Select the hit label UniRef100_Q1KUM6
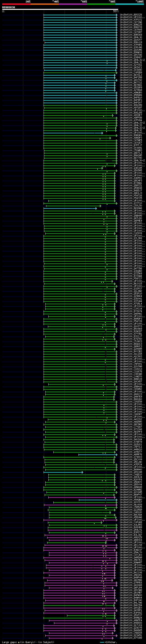Viewport: 146px width, 644px height. [x=131, y=50]
